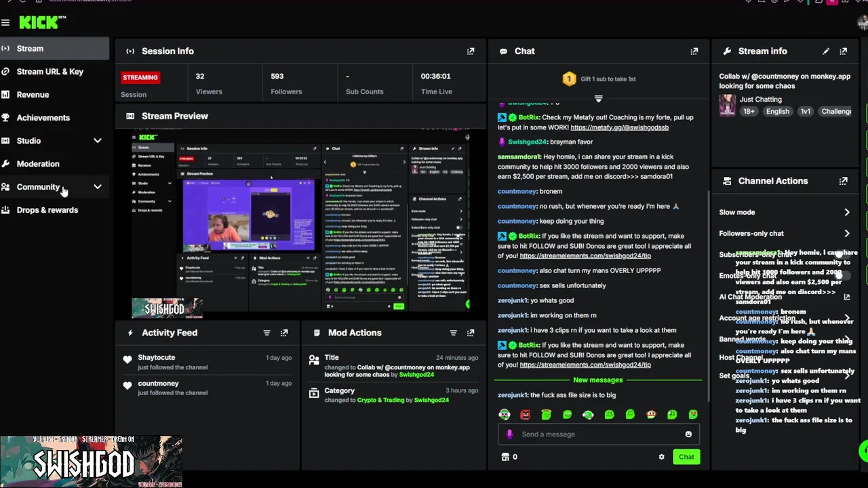868x488 pixels.
Task: Click the 00:36:01 Time Live value
Action: tap(435, 77)
